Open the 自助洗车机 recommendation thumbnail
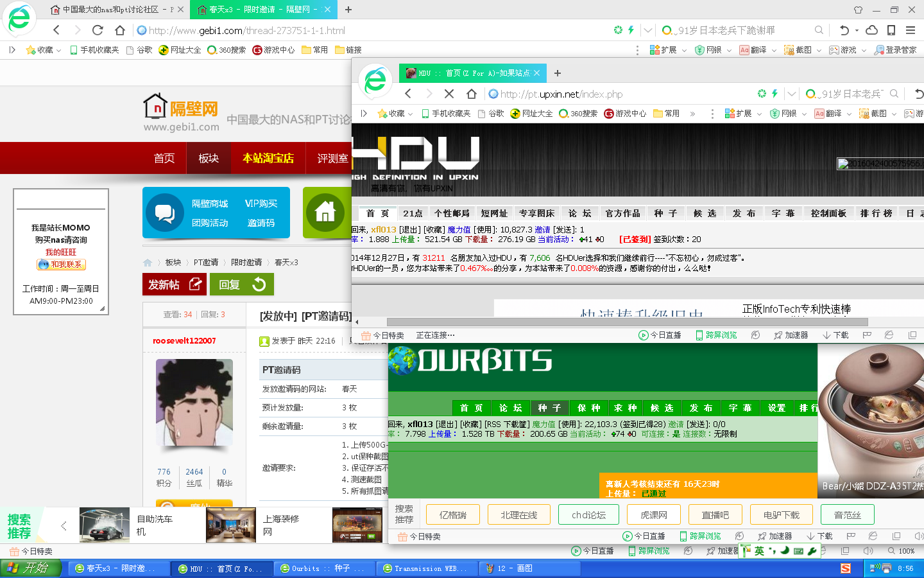The height and width of the screenshot is (578, 924). click(105, 525)
